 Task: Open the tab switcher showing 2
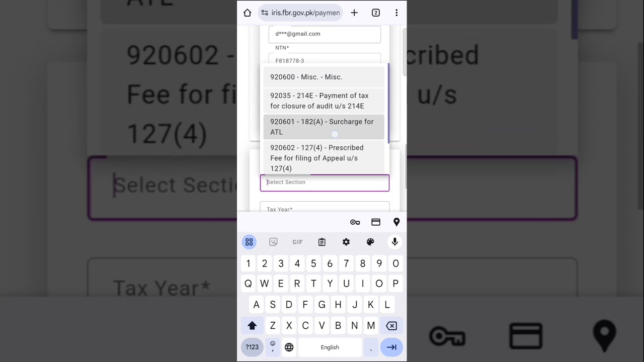coord(376,13)
